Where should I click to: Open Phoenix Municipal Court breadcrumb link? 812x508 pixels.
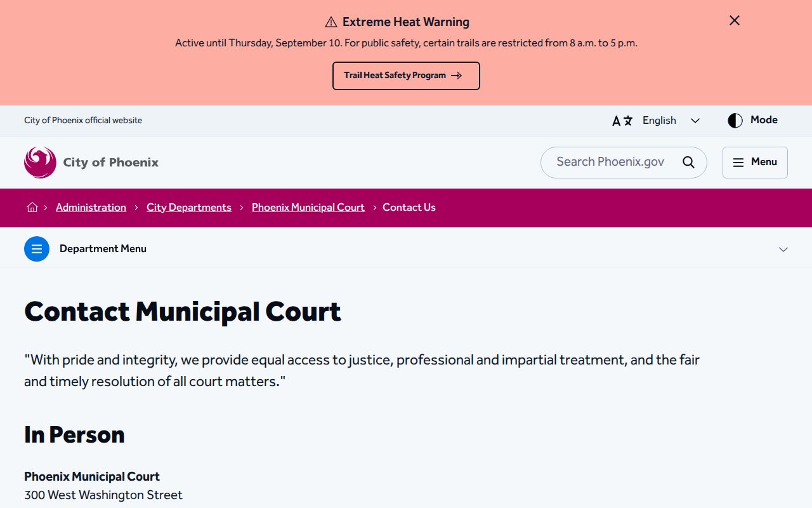(x=308, y=208)
